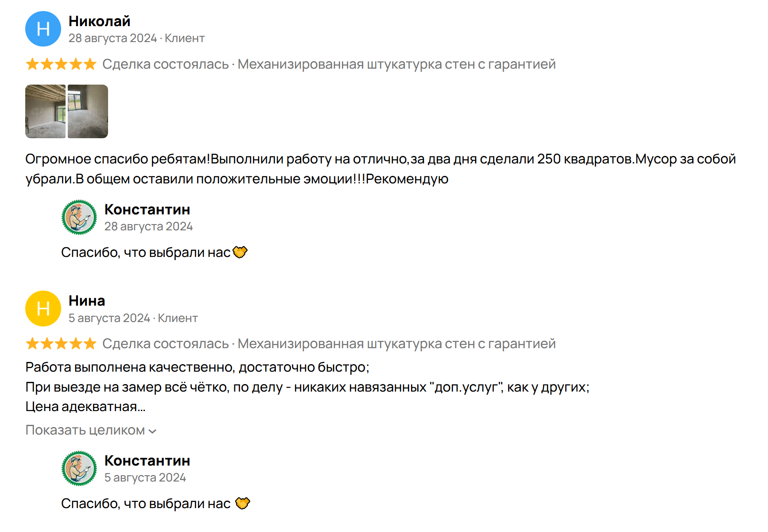Expand Нина's review with Показать целиком
The image size is (768, 532).
click(85, 430)
